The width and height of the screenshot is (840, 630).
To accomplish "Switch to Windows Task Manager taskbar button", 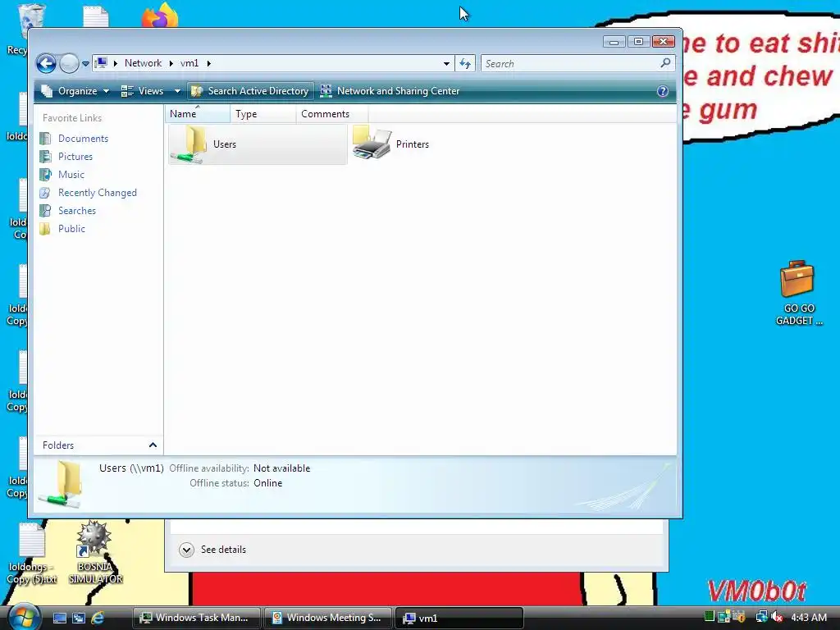I will 197,618.
